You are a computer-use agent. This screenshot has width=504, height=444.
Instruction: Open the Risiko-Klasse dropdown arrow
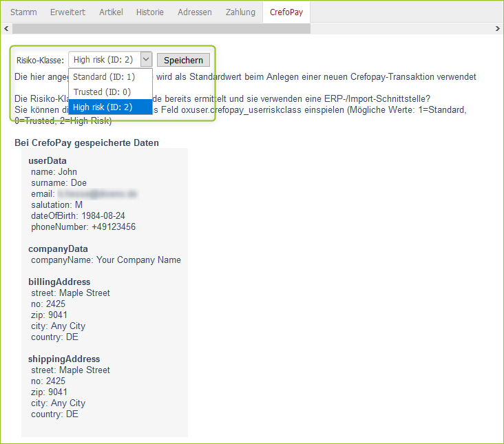146,59
